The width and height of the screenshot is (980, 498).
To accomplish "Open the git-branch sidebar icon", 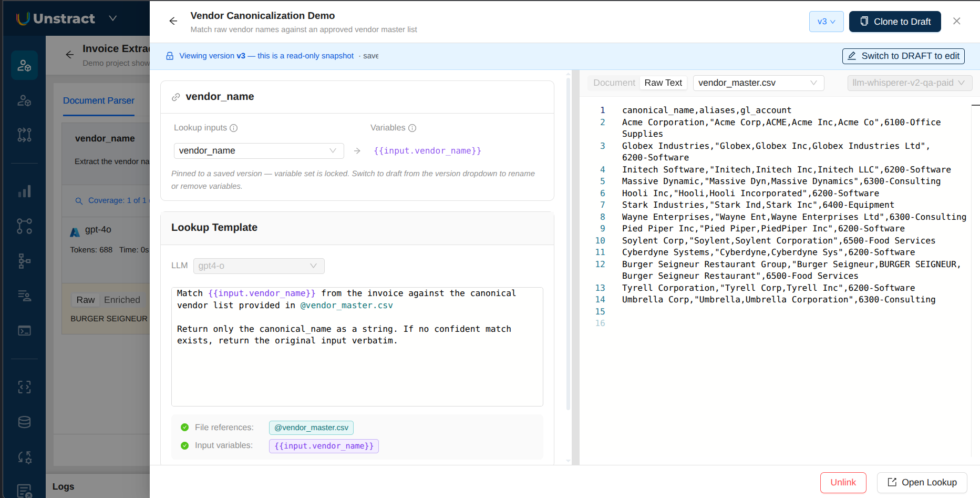I will pos(24,226).
